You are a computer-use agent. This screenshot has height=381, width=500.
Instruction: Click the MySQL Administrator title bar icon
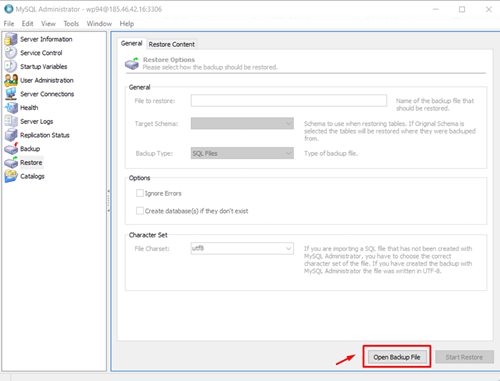point(8,9)
